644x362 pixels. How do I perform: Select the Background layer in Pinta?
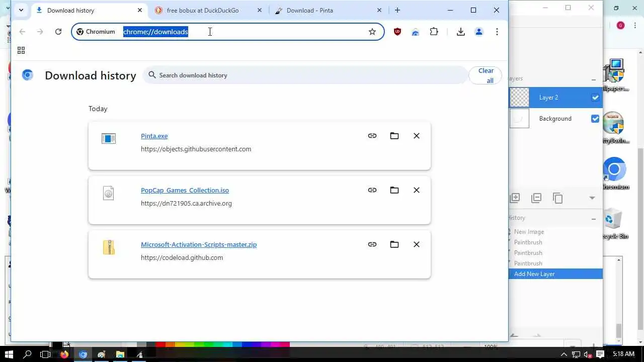555,119
